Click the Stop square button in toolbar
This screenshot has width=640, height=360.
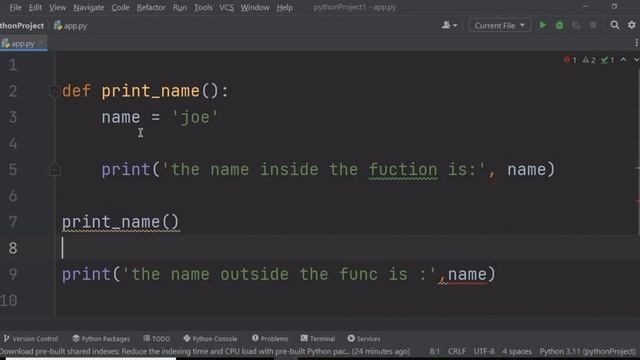(x=593, y=25)
